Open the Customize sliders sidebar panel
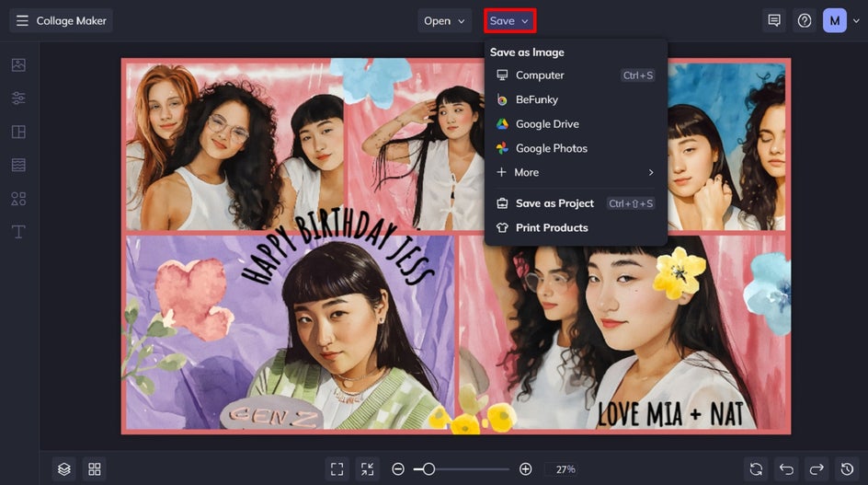This screenshot has height=485, width=868. coord(18,98)
